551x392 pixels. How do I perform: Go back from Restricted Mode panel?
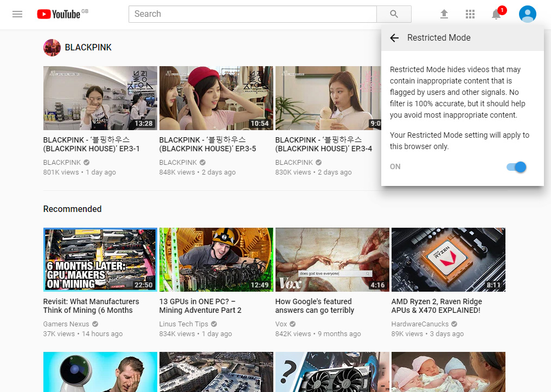click(x=395, y=38)
